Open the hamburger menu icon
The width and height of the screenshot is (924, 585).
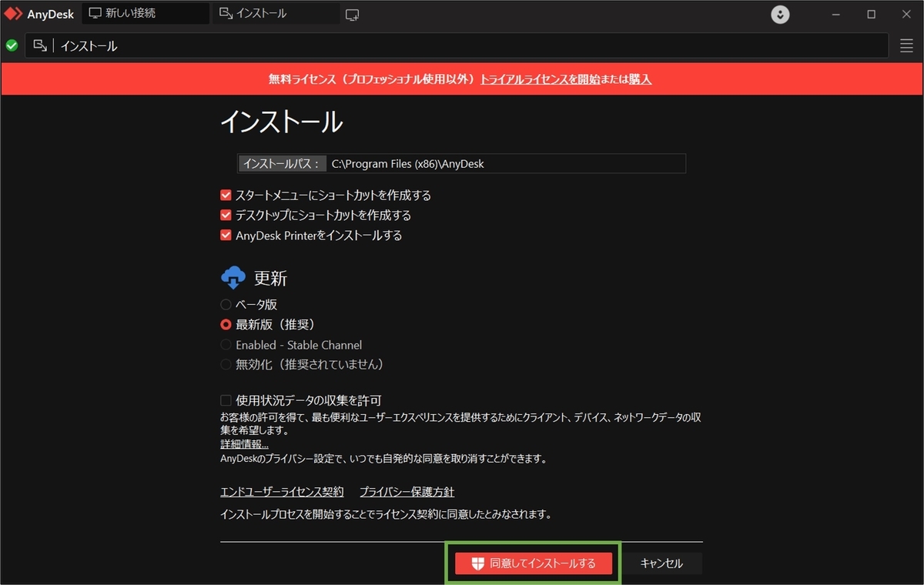point(906,45)
